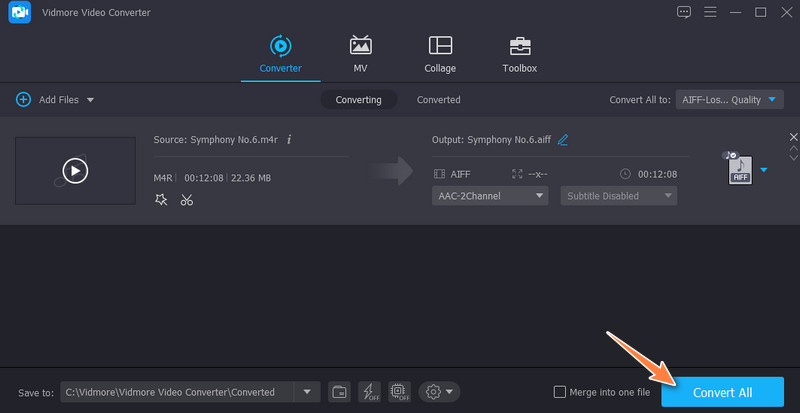Open the Toolbox tab
Image resolution: width=800 pixels, height=413 pixels.
point(519,55)
